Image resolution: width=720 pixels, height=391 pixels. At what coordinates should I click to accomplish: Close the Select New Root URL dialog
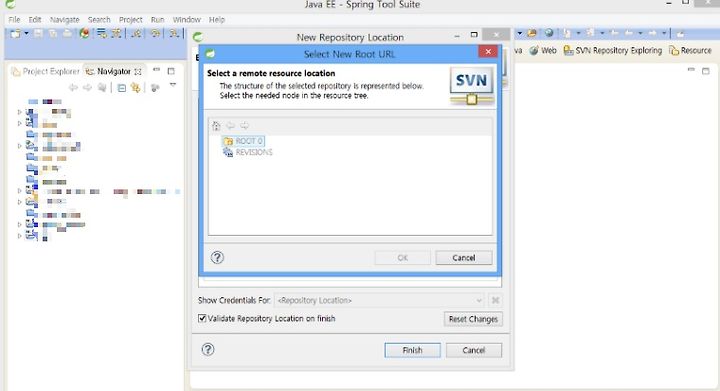(488, 52)
